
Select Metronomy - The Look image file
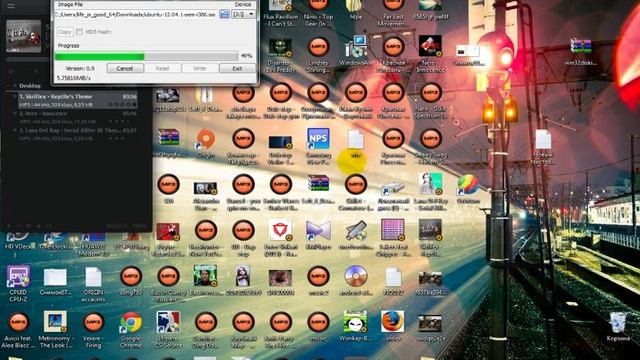point(56,330)
